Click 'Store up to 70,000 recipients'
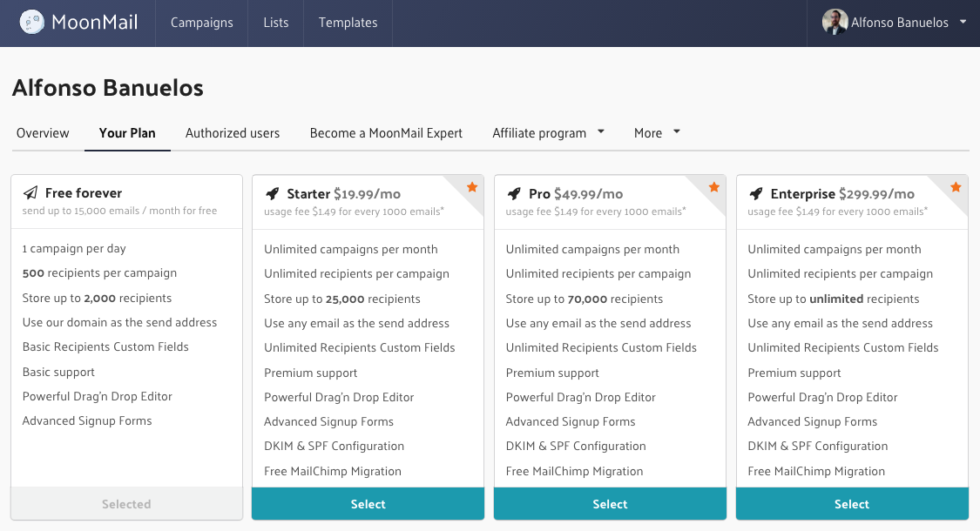 (x=584, y=299)
